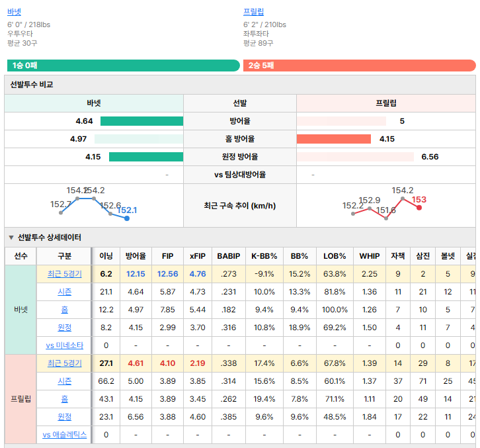
Task: Click 바넷's green 방어율 4.64 bar
Action: click(141, 121)
